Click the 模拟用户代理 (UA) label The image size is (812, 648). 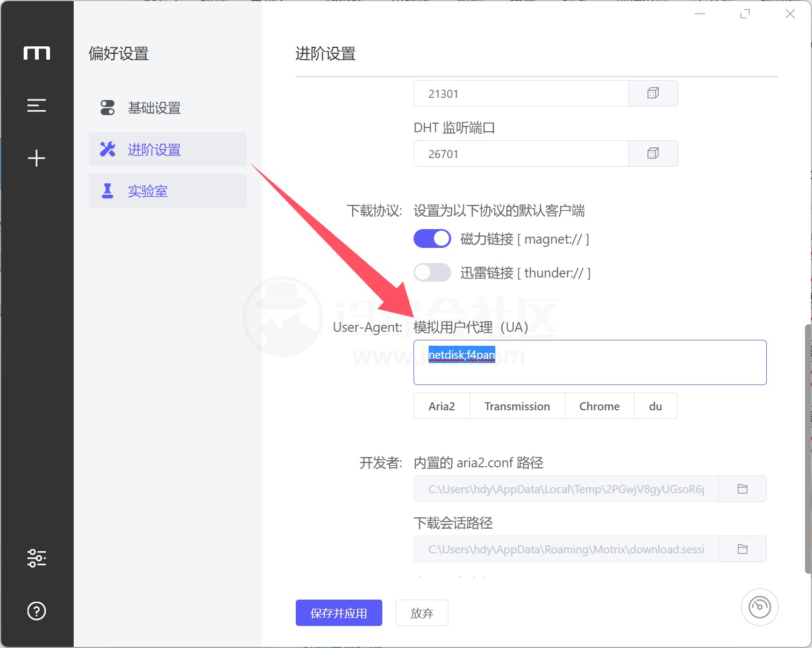point(471,327)
